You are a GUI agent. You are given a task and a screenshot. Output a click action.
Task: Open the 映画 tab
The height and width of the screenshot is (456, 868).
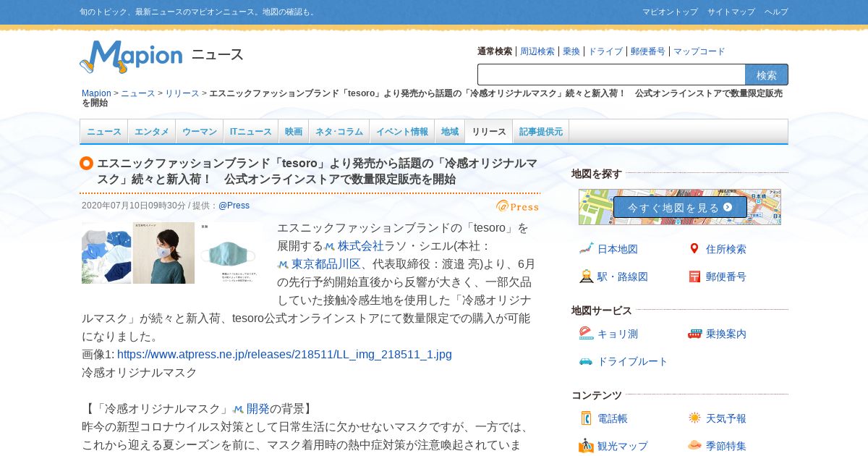click(294, 132)
